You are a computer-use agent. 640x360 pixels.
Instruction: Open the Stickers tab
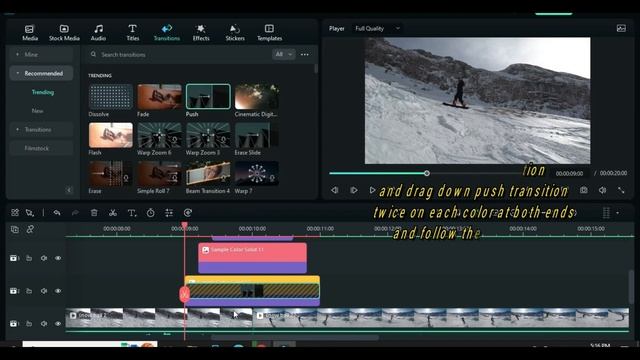tap(235, 33)
